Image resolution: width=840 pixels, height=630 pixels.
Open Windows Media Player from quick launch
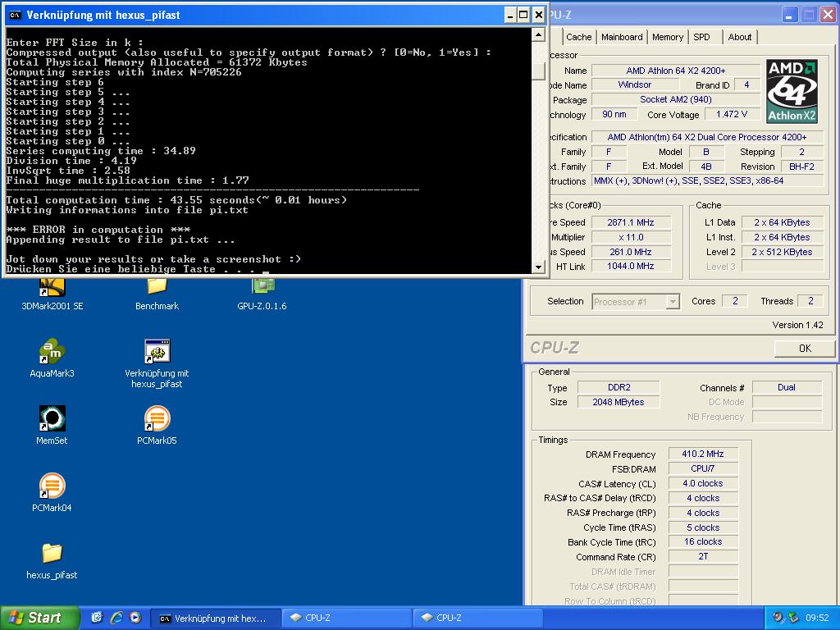(135, 618)
